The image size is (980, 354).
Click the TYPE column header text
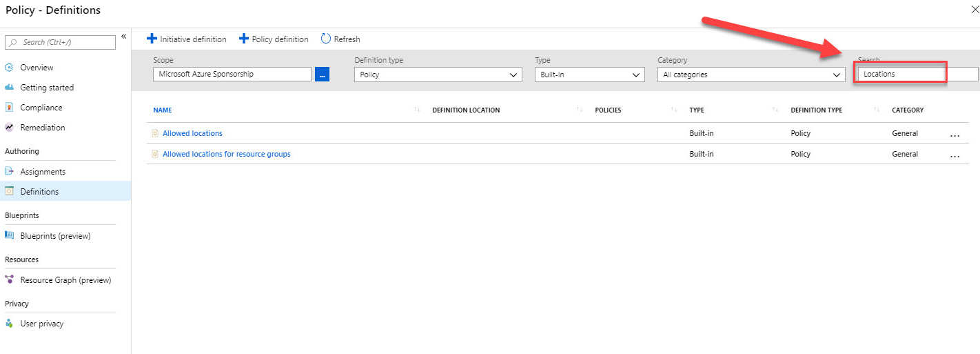point(697,110)
